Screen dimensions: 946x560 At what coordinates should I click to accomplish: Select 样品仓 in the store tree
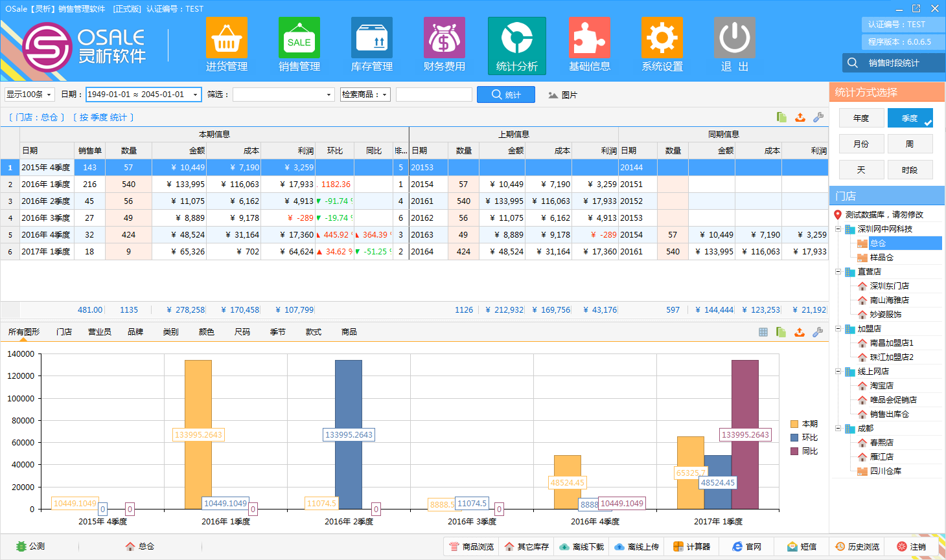881,258
